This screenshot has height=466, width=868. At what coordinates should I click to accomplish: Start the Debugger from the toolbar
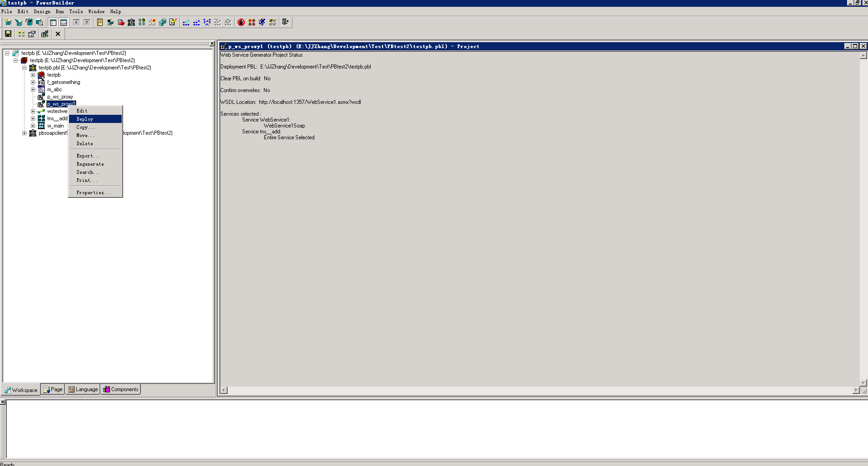click(241, 22)
